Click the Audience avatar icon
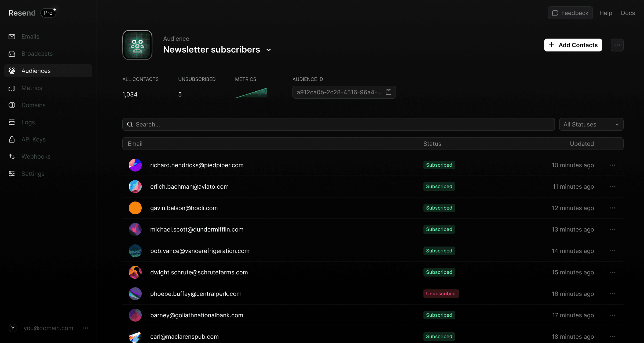The height and width of the screenshot is (343, 644). coord(137,45)
